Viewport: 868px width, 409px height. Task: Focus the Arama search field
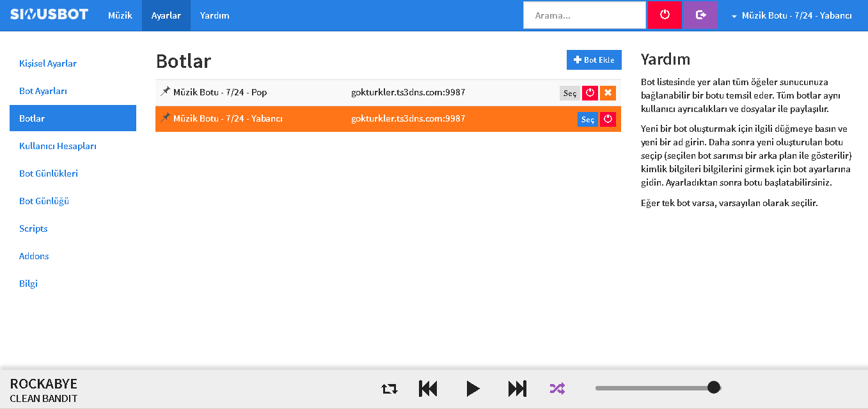585,15
